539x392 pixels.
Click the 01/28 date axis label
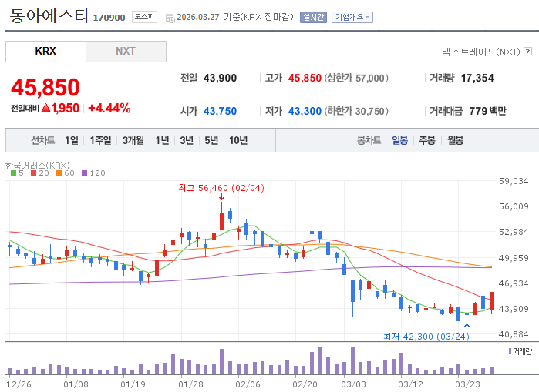(x=190, y=384)
